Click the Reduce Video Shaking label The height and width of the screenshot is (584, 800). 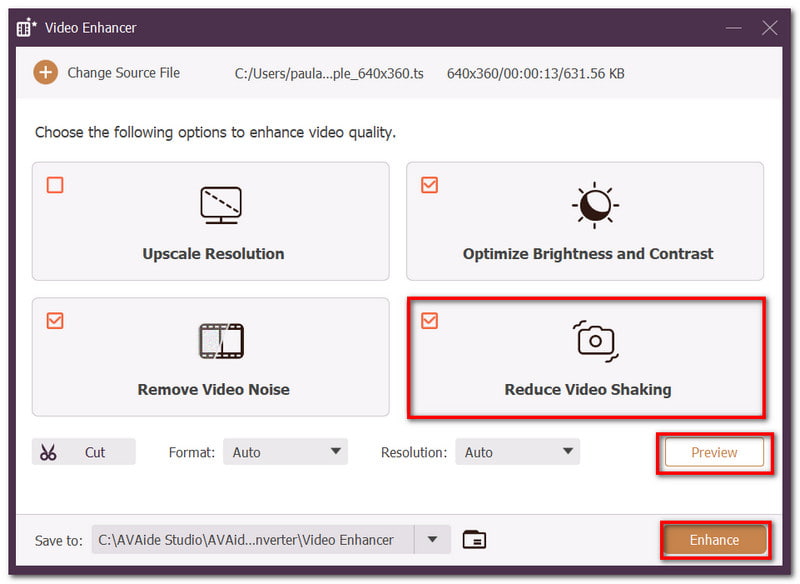click(x=588, y=390)
